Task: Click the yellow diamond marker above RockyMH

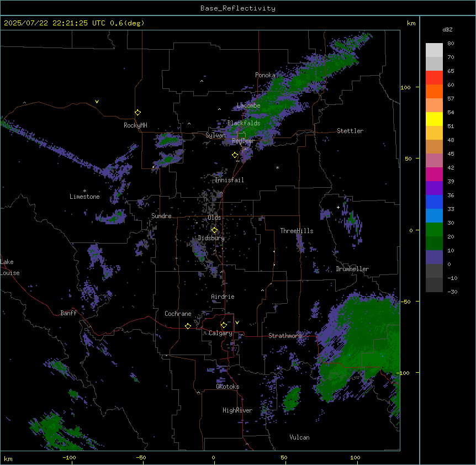Action: [x=138, y=113]
